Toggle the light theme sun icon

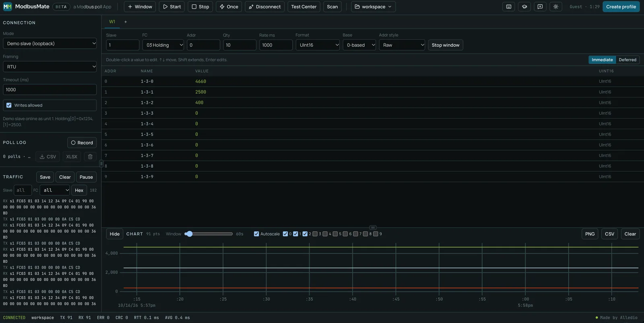point(556,7)
